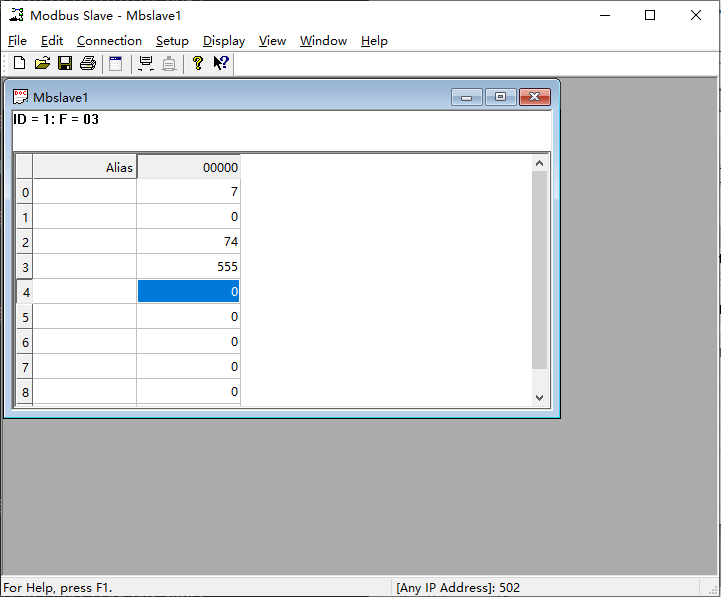This screenshot has height=597, width=721.
Task: Select register 5 value cell
Action: pos(189,316)
